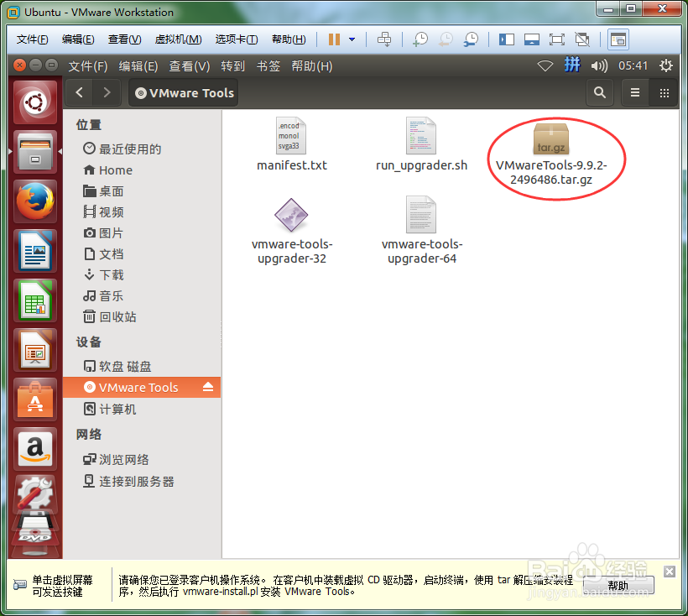688x616 pixels.
Task: Open 软盘 磁盘 device in the sidebar
Action: point(117,366)
